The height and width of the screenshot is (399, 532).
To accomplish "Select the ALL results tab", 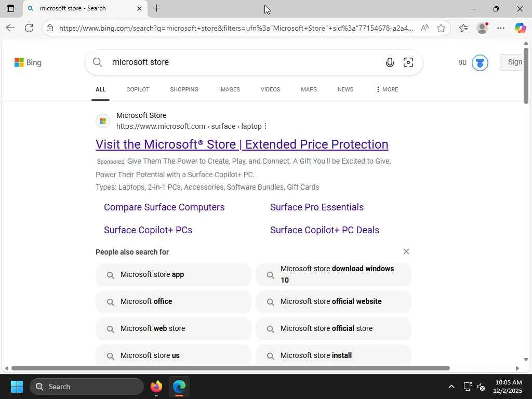I will coord(100,89).
